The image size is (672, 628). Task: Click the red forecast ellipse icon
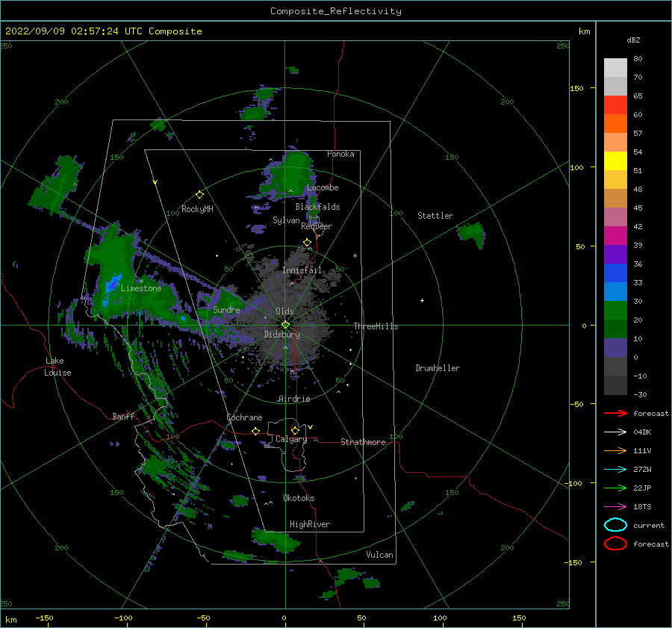(x=615, y=544)
